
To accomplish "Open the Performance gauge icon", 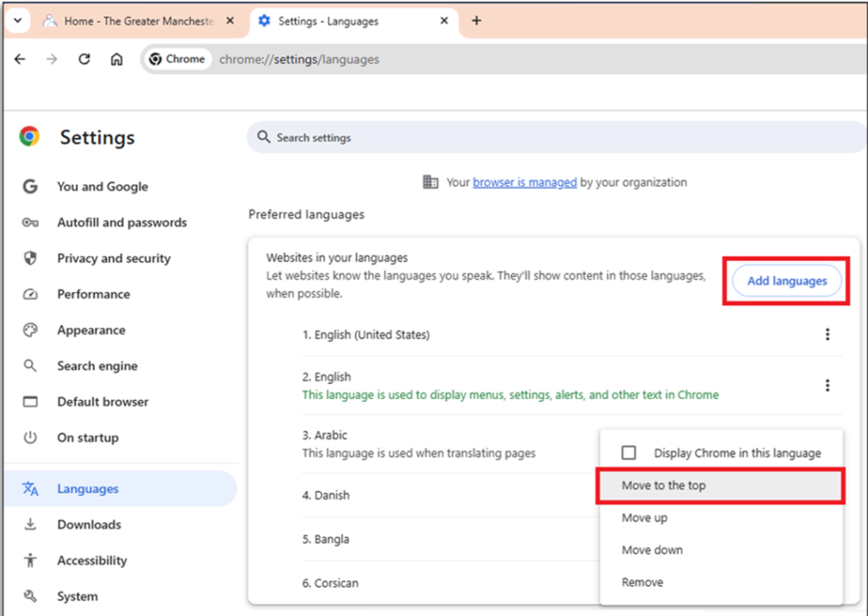I will (x=31, y=294).
